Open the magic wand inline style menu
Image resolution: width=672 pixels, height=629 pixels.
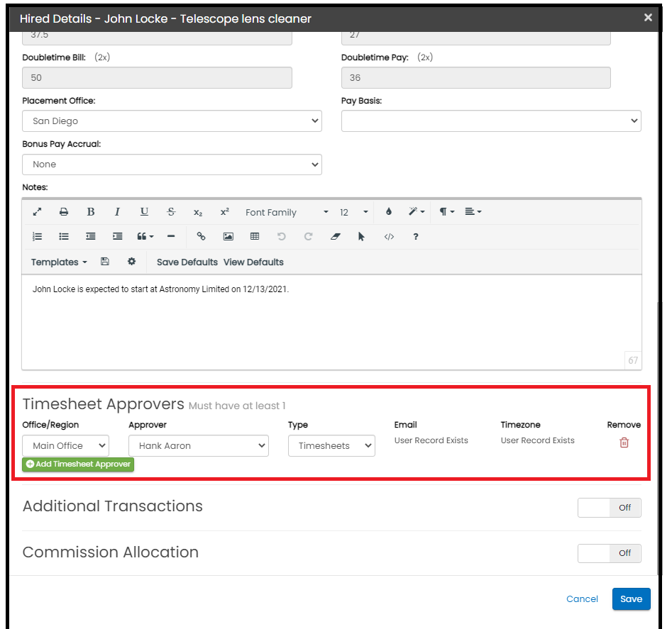tap(416, 211)
